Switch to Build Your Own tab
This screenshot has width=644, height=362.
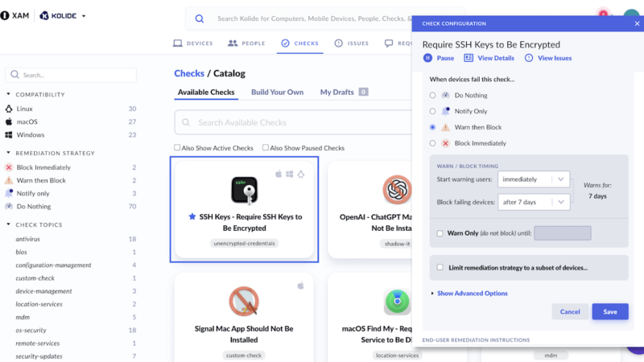(x=277, y=92)
